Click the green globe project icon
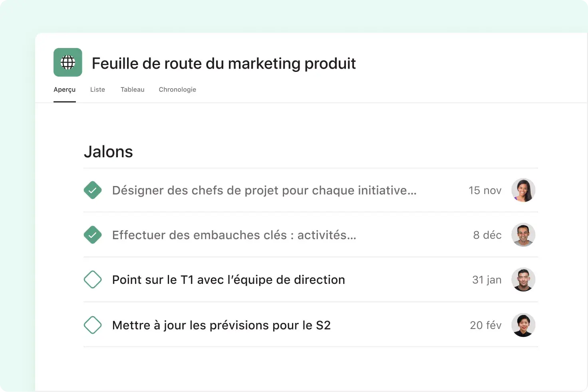This screenshot has height=392, width=588. tap(68, 62)
